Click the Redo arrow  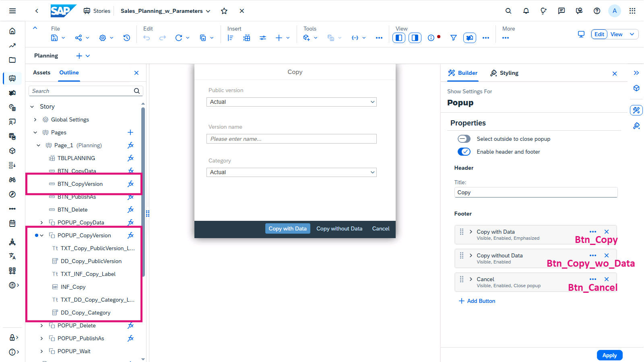tap(163, 38)
